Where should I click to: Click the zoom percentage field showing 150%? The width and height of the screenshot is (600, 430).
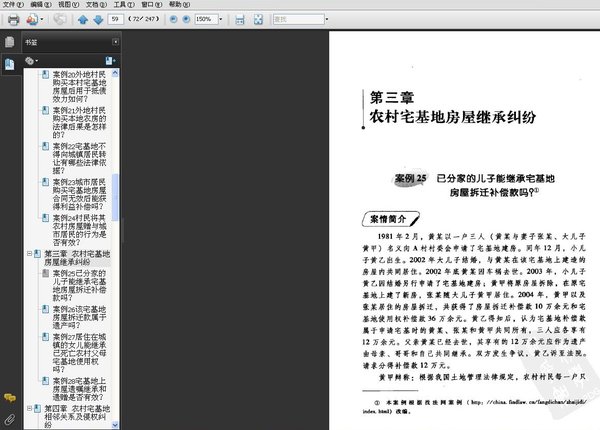point(206,19)
